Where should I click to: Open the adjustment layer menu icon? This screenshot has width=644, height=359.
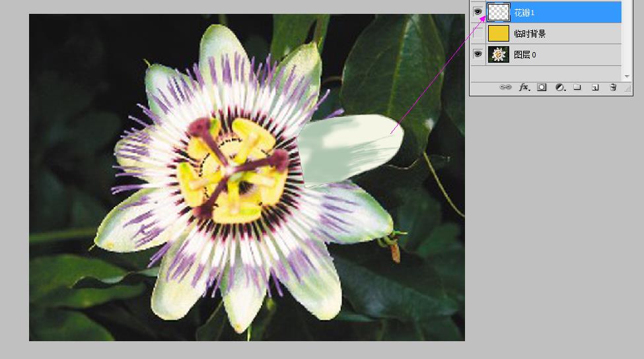tap(560, 87)
